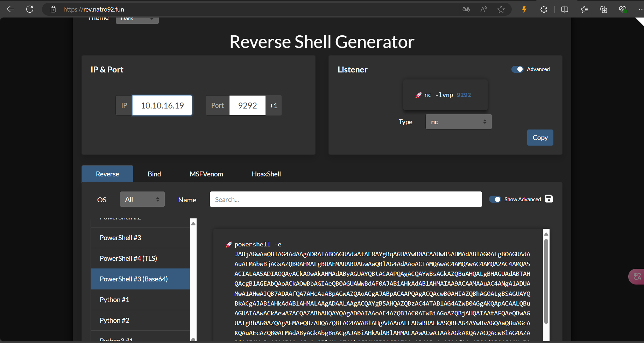Select PowerShell #3 from the list
This screenshot has height=343, width=644.
(x=140, y=238)
